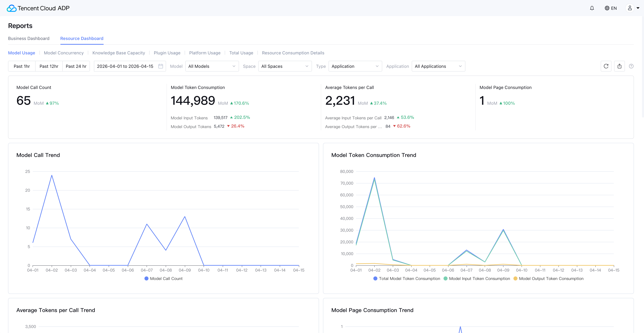Select Past 24 hr time range
Viewport: 644px width, 333px height.
pos(76,66)
